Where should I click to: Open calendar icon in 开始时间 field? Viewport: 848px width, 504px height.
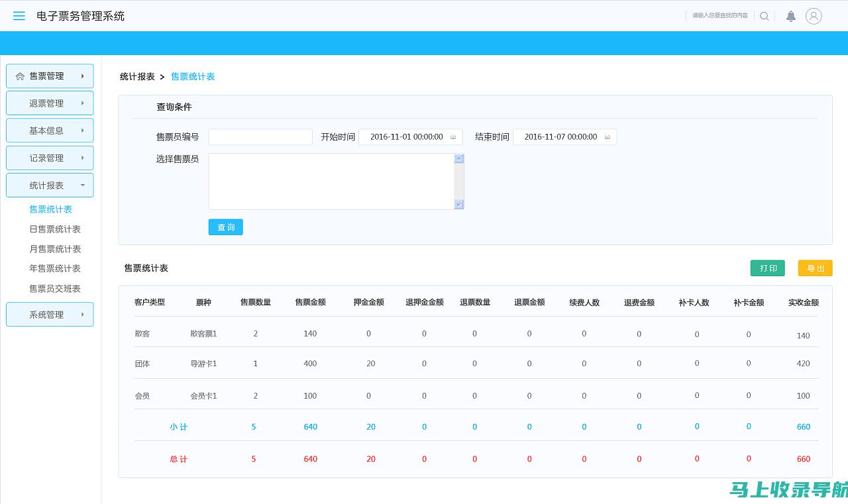coord(453,137)
